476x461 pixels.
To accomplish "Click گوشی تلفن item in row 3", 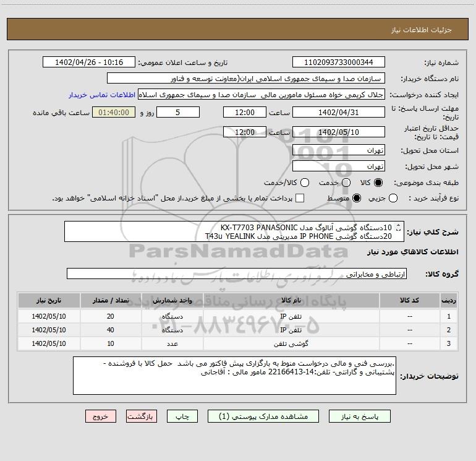I will point(291,343).
